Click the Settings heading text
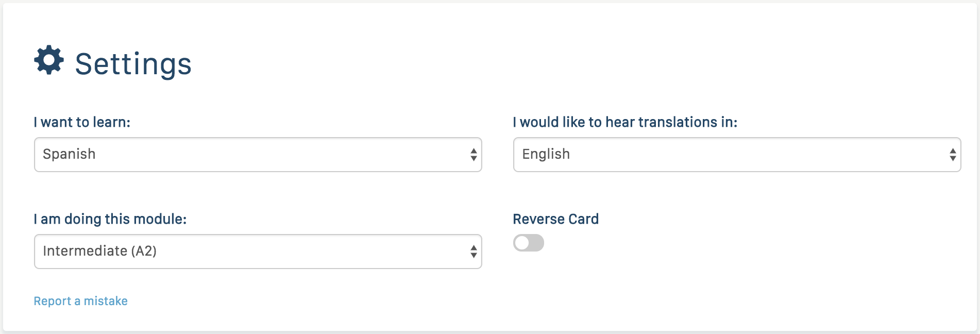Image resolution: width=980 pixels, height=334 pixels. tap(133, 64)
